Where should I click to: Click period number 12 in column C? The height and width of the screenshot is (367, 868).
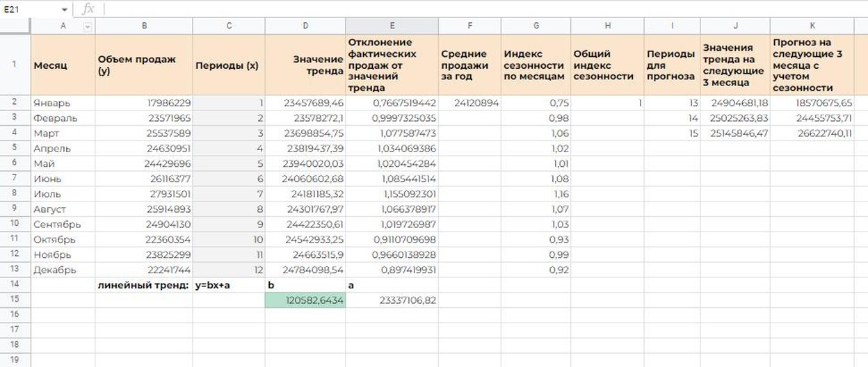tap(229, 270)
